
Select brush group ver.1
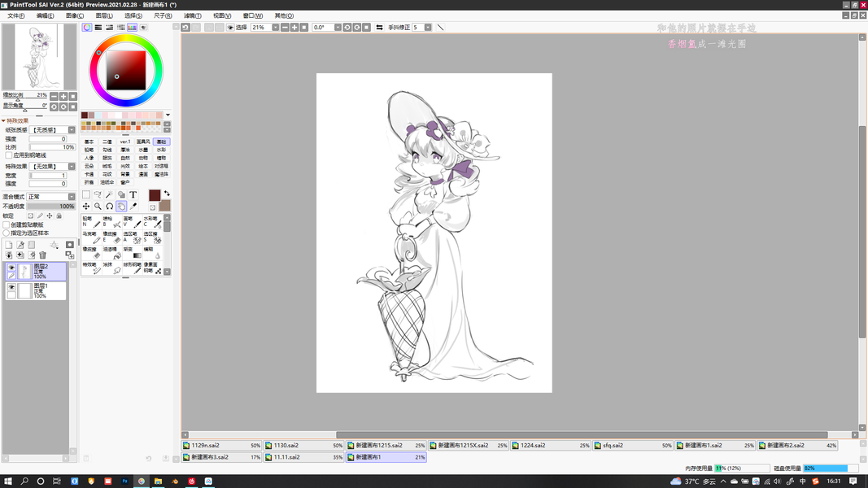pos(125,142)
